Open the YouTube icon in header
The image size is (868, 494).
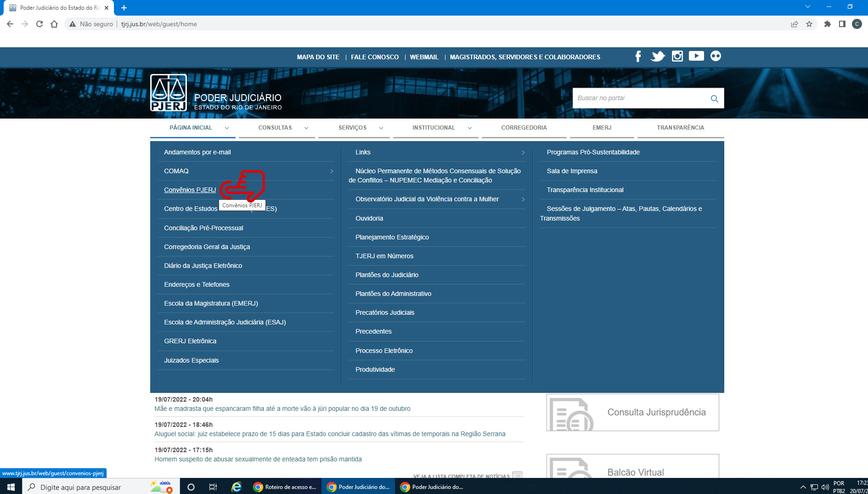[x=696, y=56]
